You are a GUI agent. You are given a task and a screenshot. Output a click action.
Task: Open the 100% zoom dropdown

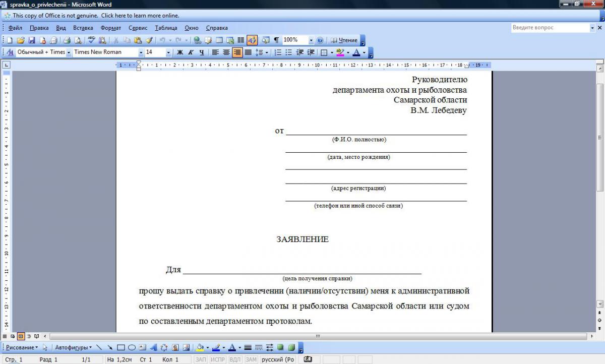coord(311,40)
